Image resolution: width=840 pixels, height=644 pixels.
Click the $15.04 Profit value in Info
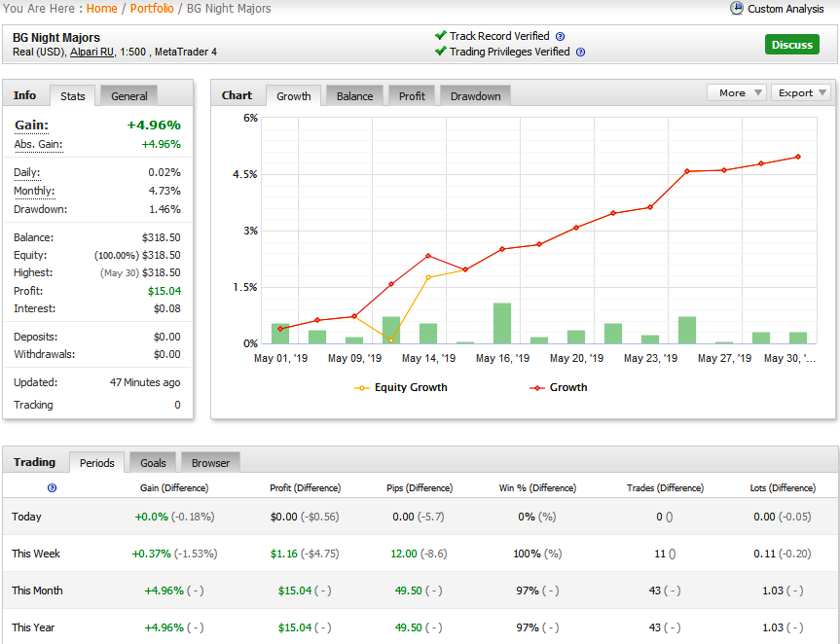pyautogui.click(x=164, y=291)
